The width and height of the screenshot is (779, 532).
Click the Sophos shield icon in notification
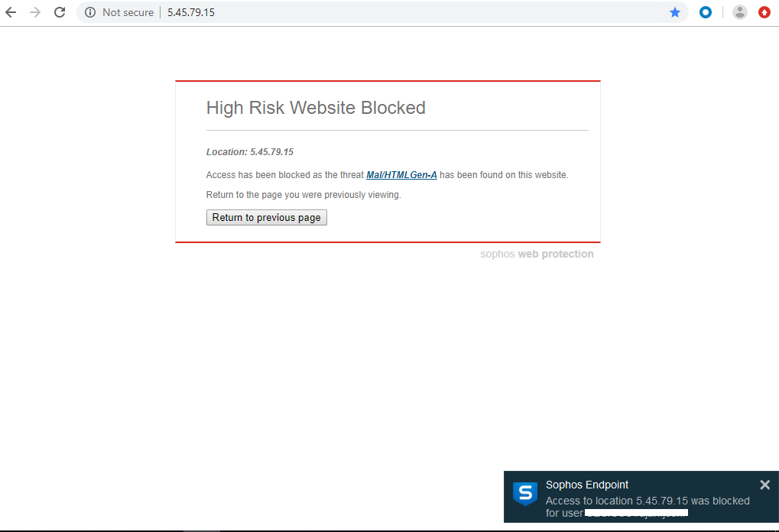524,495
